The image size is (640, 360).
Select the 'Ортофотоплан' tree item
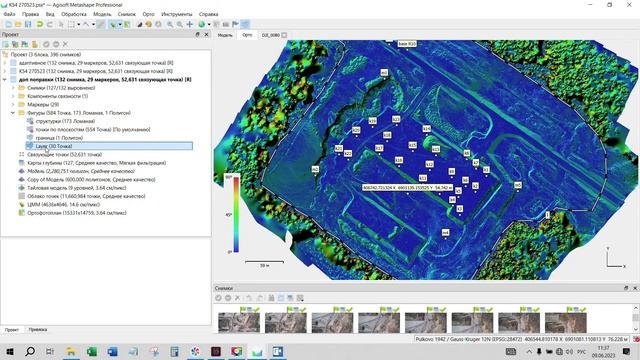coord(77,213)
